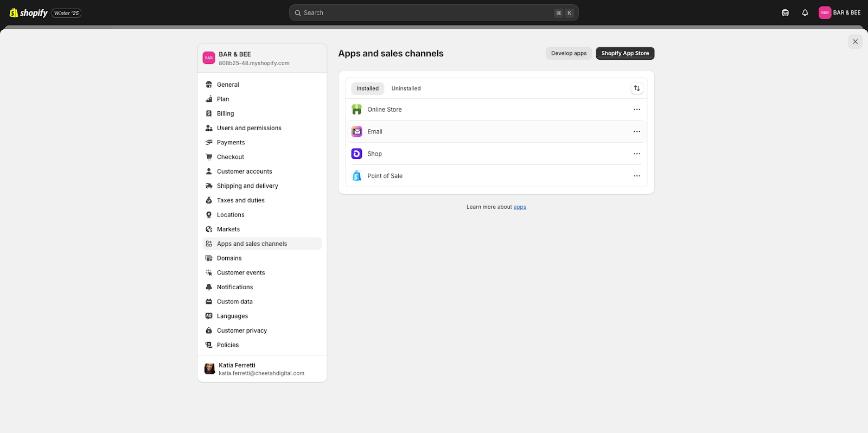Open the BAR & BEE account menu
The height and width of the screenshot is (433, 868).
(x=840, y=13)
